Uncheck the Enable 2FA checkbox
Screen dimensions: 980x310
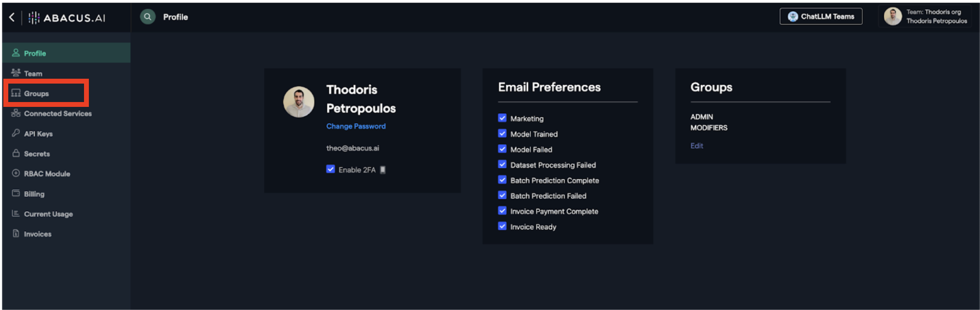pyautogui.click(x=331, y=169)
